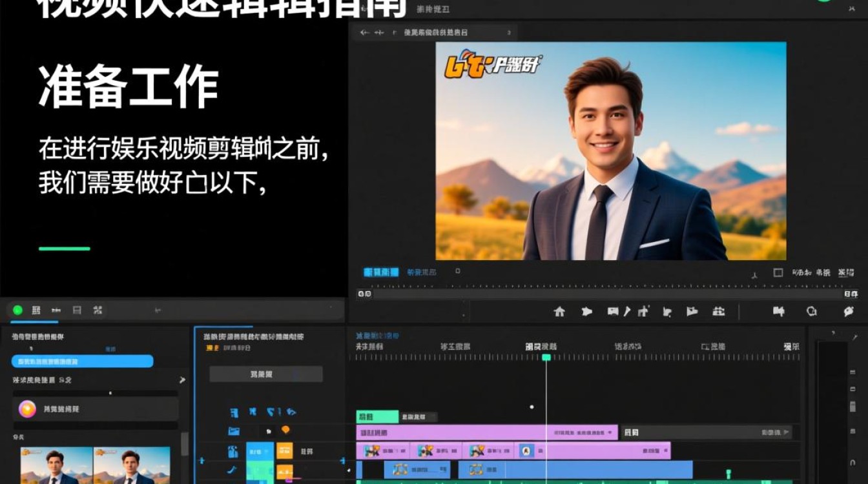Click the blue plus at right of track headers
The image size is (868, 484).
[x=342, y=460]
